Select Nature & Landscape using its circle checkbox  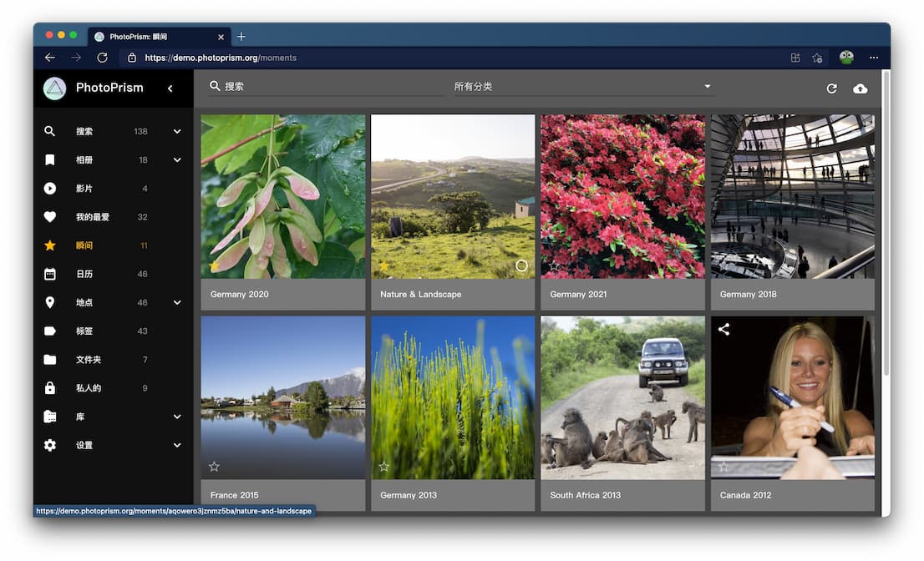click(x=521, y=265)
